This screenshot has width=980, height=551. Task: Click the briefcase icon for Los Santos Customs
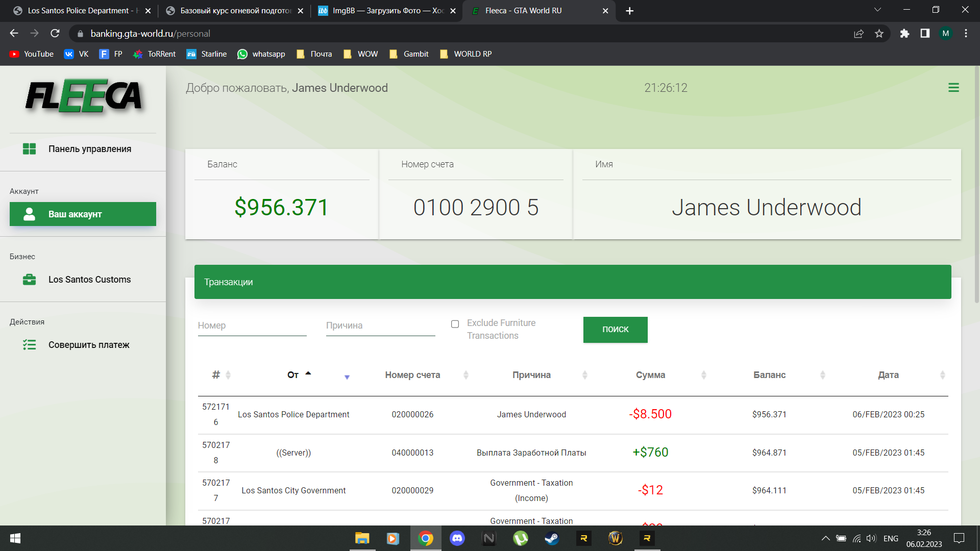tap(29, 280)
